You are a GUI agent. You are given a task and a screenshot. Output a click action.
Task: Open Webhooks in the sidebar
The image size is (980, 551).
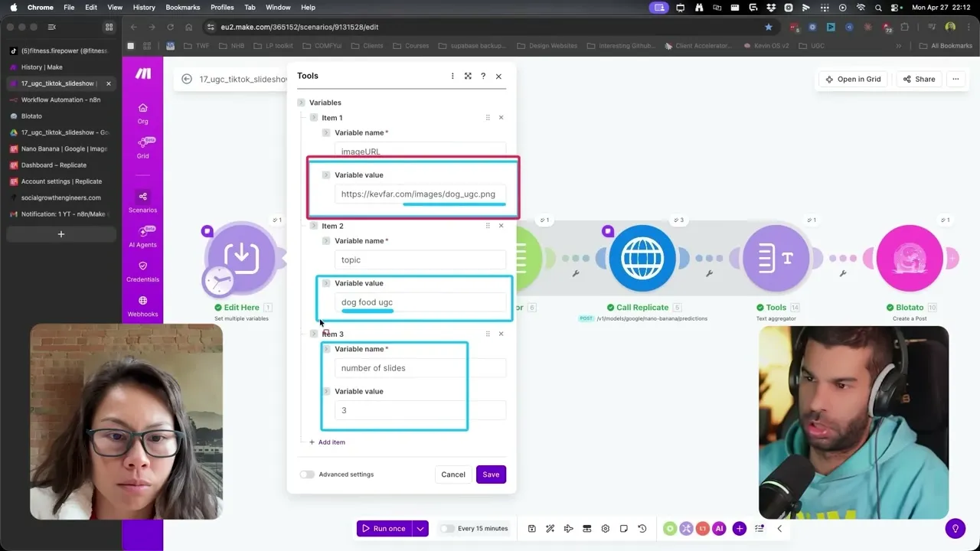142,305
